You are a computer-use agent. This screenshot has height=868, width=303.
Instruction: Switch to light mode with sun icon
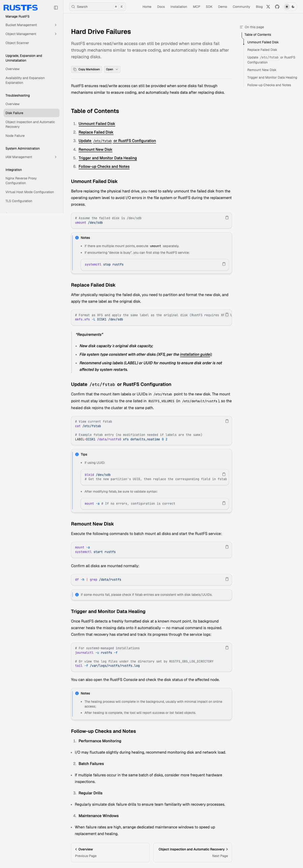(287, 7)
